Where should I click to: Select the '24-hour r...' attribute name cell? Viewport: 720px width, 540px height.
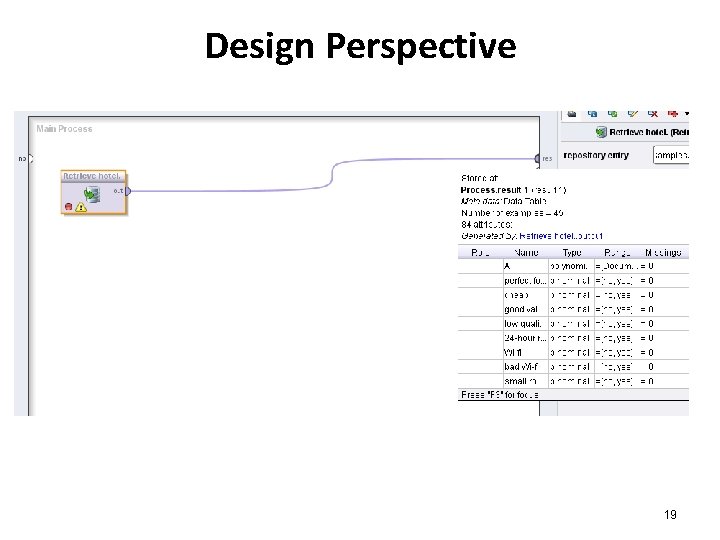(525, 338)
